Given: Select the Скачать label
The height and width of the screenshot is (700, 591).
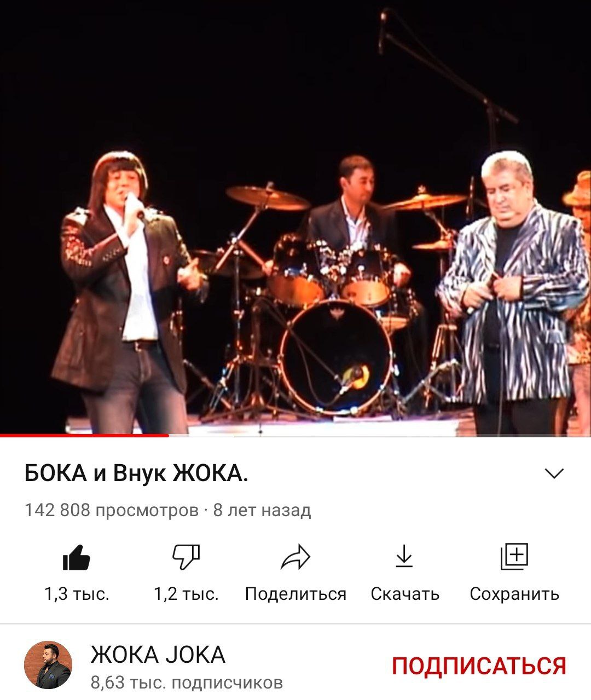Looking at the screenshot, I should [x=405, y=594].
